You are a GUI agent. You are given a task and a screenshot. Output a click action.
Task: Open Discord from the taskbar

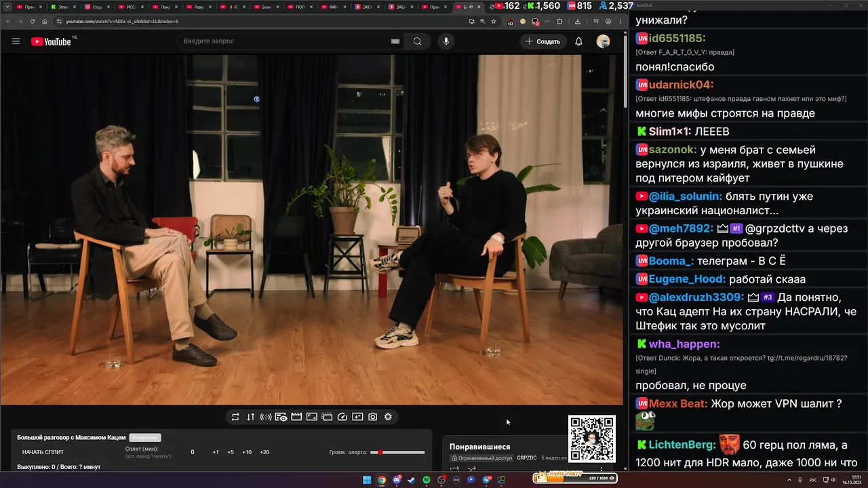pyautogui.click(x=397, y=480)
